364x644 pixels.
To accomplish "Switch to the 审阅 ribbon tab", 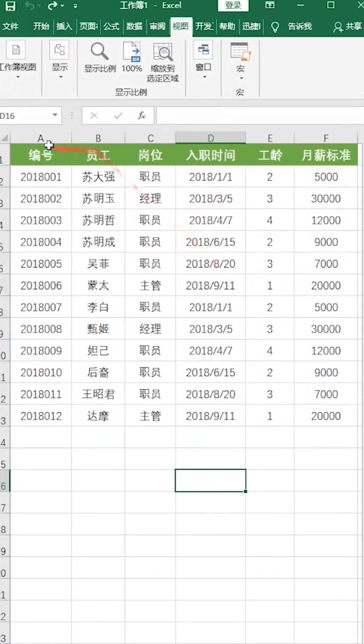I will (157, 27).
